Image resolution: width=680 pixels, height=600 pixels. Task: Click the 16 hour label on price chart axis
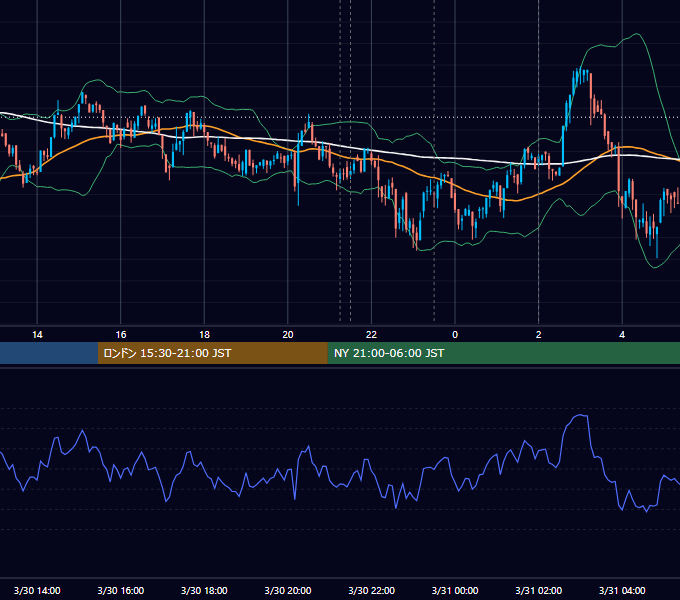(121, 335)
